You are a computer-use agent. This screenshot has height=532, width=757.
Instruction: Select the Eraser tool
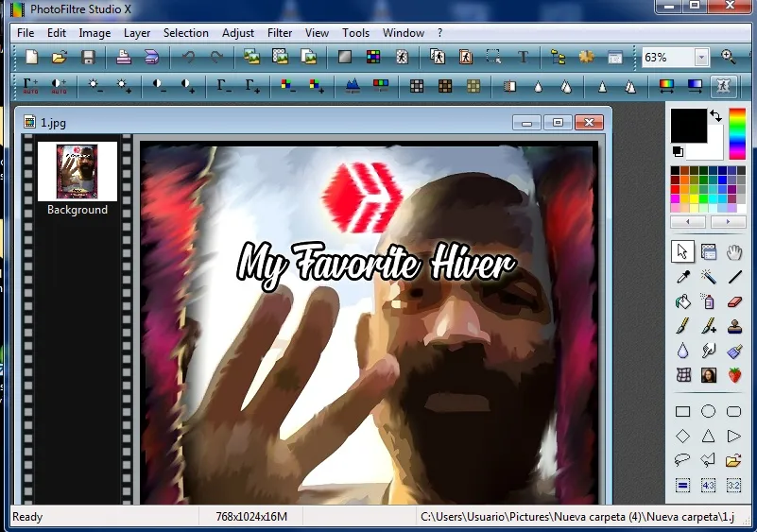[734, 301]
